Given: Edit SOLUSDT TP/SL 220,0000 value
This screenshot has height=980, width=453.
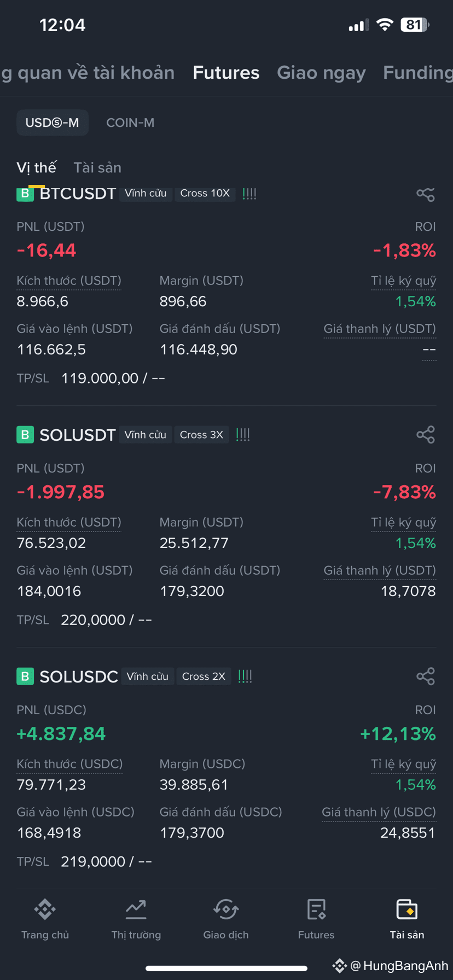Looking at the screenshot, I should 106,620.
